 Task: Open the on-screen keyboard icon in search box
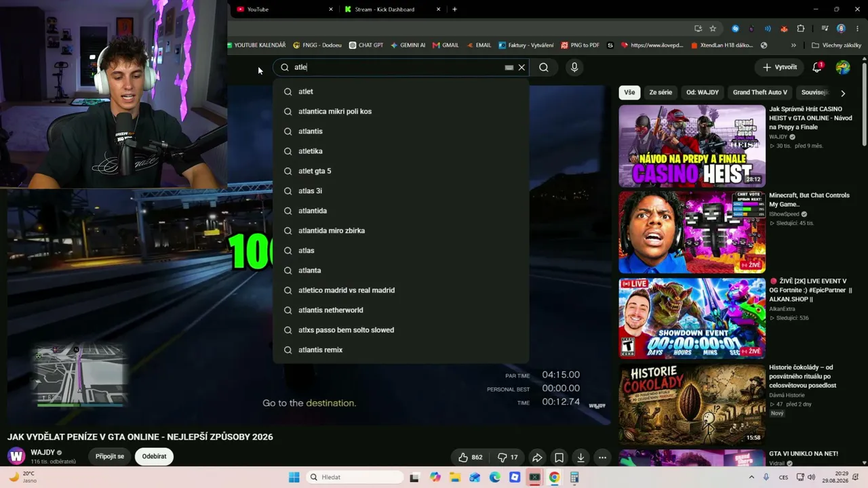(x=509, y=68)
